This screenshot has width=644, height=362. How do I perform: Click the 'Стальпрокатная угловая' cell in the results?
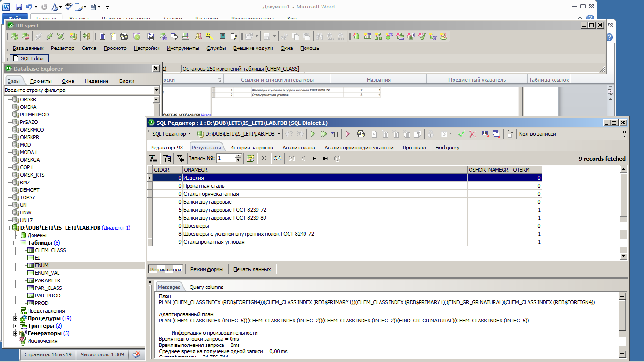click(325, 242)
